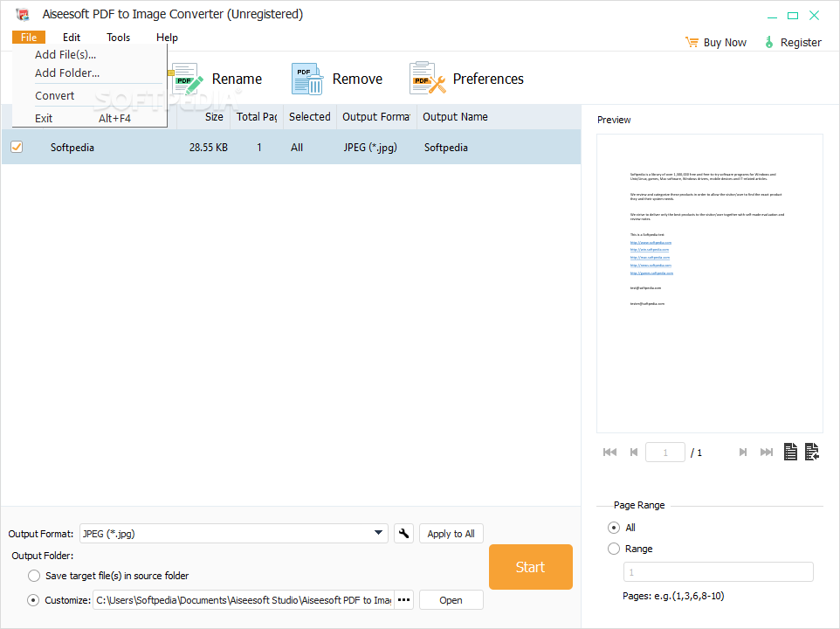Click the PDF page preview thumbnail
The width and height of the screenshot is (840, 629).
(710, 283)
